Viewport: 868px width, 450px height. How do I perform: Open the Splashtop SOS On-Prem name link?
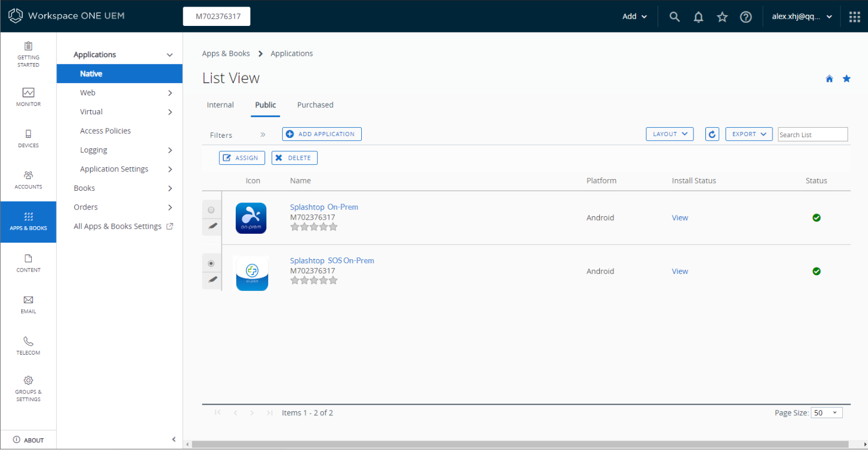[x=332, y=261]
